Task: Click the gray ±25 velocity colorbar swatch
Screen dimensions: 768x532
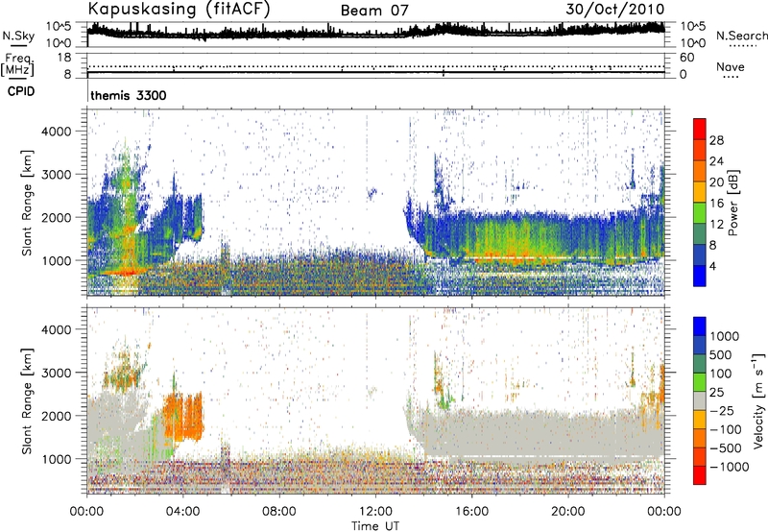Action: pyautogui.click(x=700, y=400)
